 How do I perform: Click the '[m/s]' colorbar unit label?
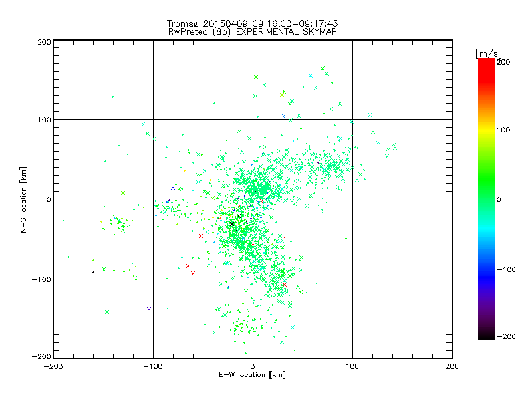[489, 53]
